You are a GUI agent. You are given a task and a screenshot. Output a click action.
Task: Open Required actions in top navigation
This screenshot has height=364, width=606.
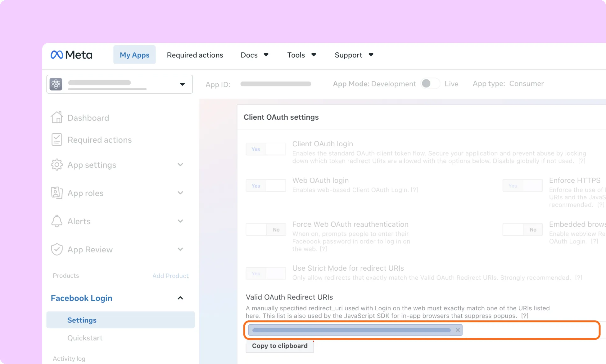[x=195, y=55]
